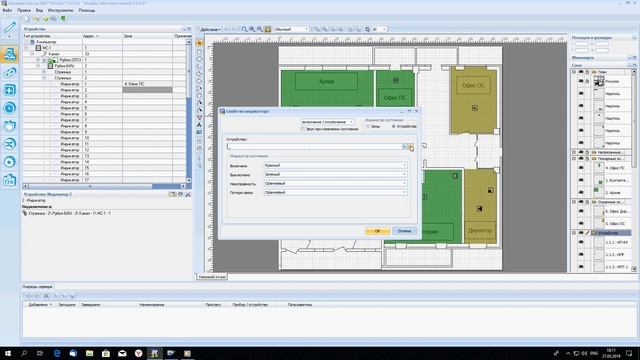Clear the device field with the X icon
Image resolution: width=640 pixels, height=360 pixels.
point(404,147)
